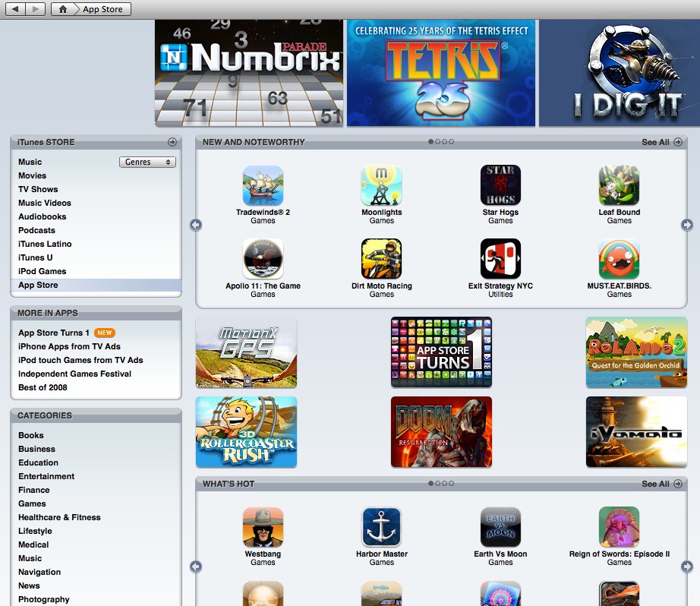Open the Exit Strategy NYC app icon
The height and width of the screenshot is (606, 700).
click(500, 258)
